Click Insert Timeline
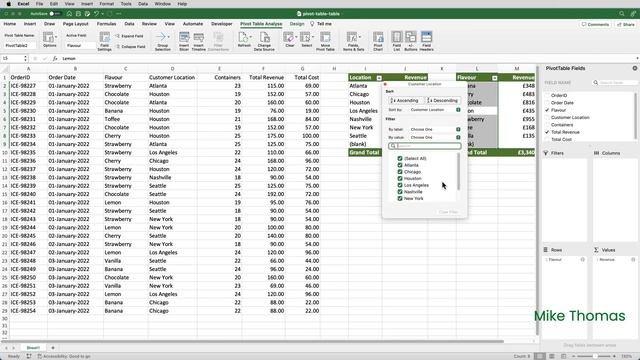640x360 pixels. point(199,41)
